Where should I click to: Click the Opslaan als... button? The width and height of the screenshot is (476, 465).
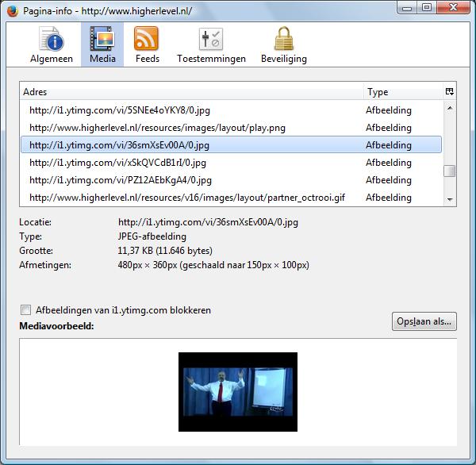click(x=424, y=321)
